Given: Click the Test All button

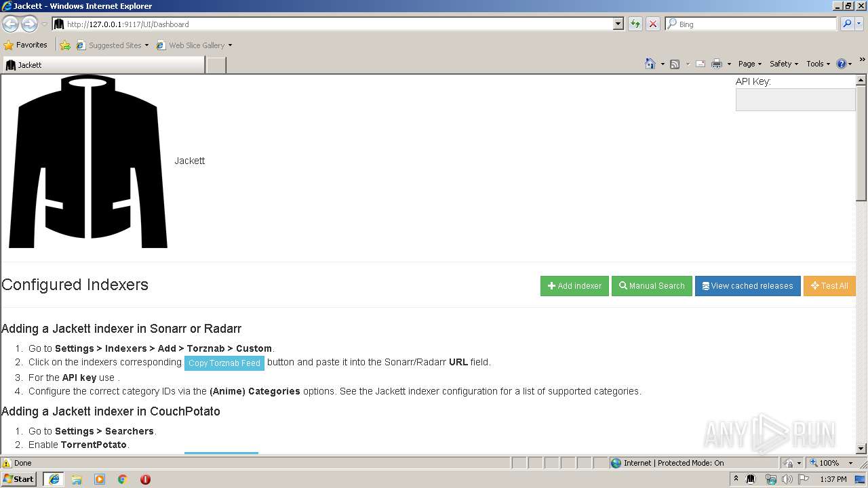Looking at the screenshot, I should point(829,286).
